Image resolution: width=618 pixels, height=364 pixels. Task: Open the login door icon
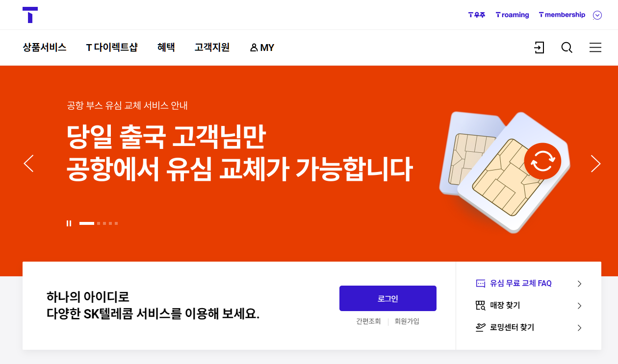539,48
